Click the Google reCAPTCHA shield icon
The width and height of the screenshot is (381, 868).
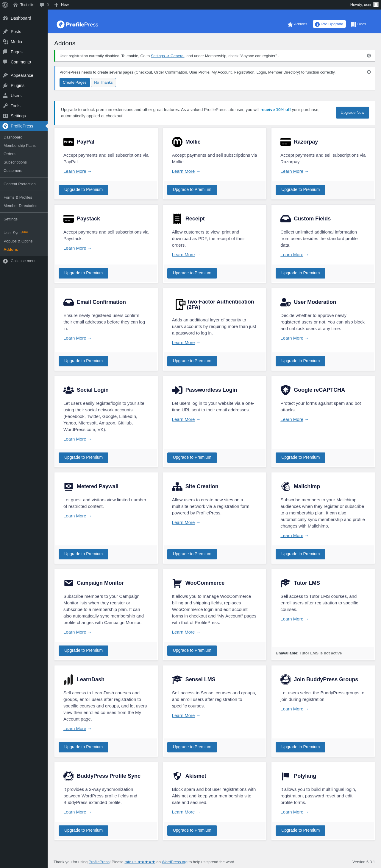(285, 390)
